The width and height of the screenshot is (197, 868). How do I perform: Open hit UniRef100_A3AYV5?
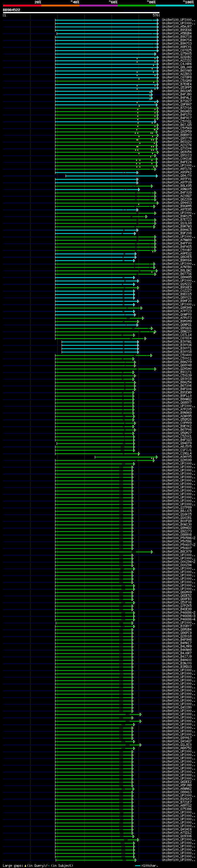(177, 457)
